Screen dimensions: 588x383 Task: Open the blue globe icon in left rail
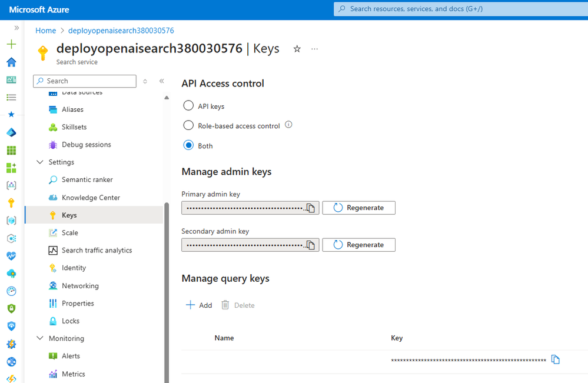(x=12, y=362)
